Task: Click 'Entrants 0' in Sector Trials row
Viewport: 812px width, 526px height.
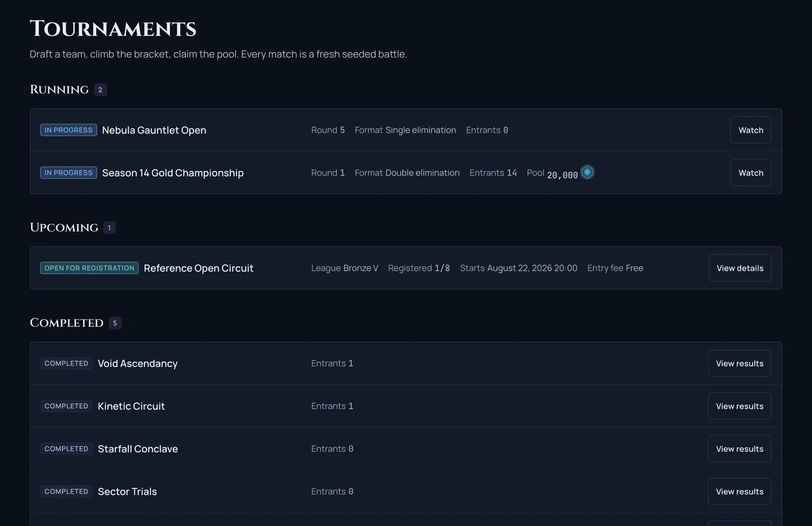Action: 332,491
